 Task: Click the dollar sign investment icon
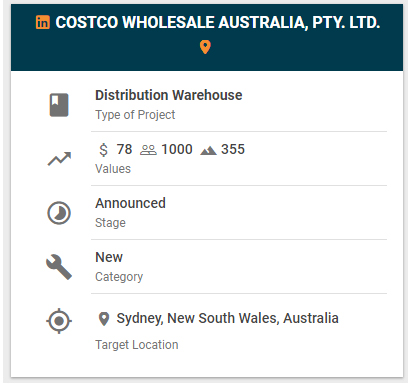click(104, 150)
